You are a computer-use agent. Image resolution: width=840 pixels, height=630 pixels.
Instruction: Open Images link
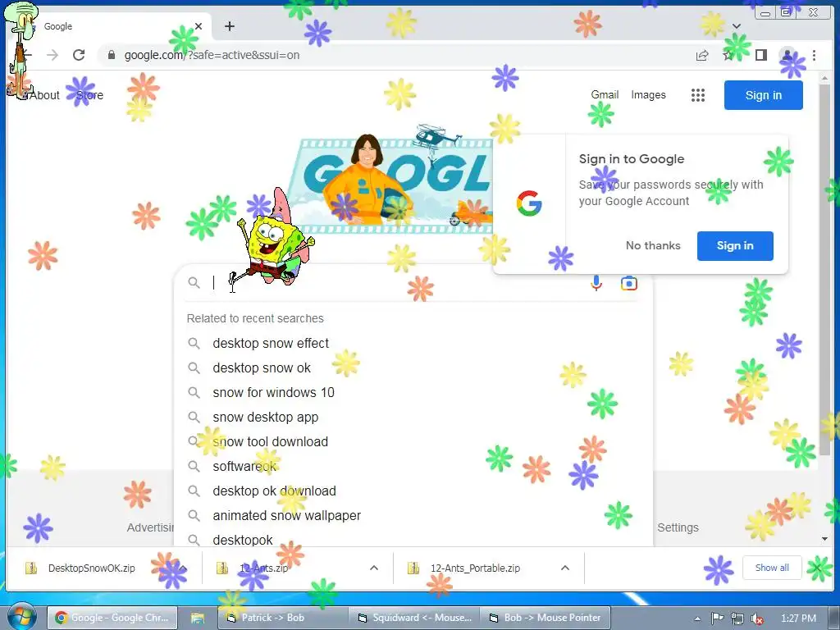pos(648,95)
